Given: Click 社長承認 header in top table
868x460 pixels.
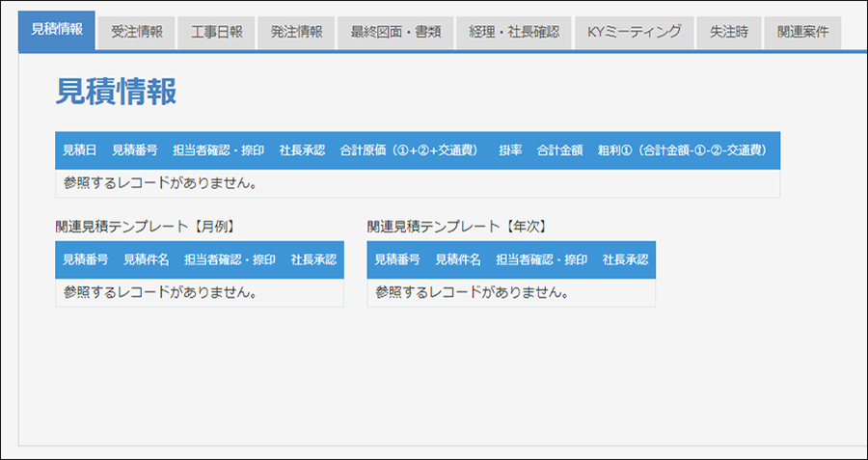Looking at the screenshot, I should point(302,150).
